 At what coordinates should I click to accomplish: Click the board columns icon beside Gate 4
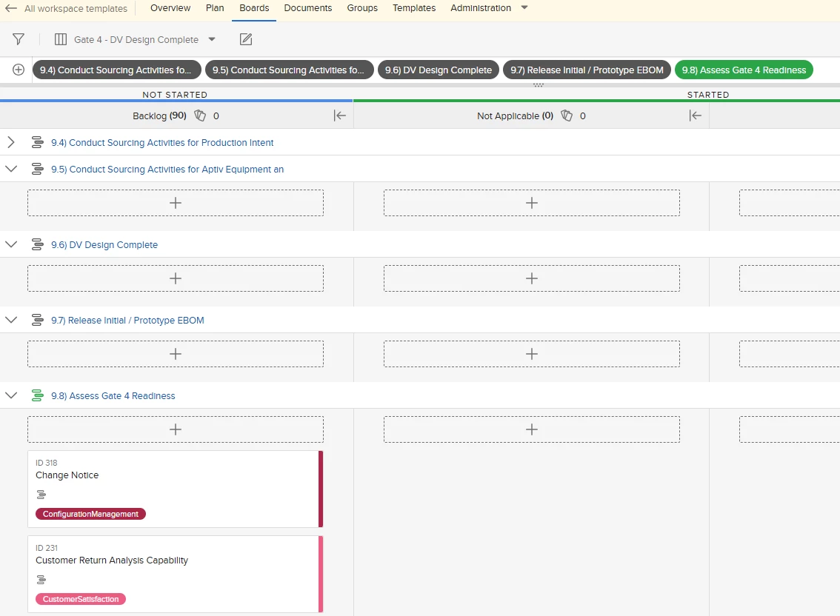click(61, 39)
